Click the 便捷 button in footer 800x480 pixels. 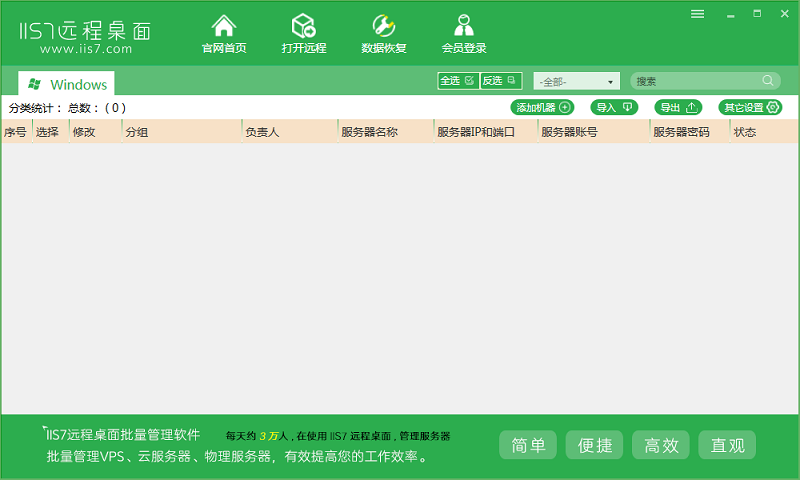point(594,445)
